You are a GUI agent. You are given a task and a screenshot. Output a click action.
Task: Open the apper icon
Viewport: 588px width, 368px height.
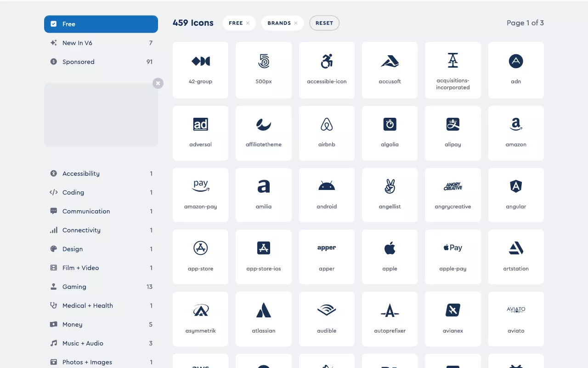[327, 257]
